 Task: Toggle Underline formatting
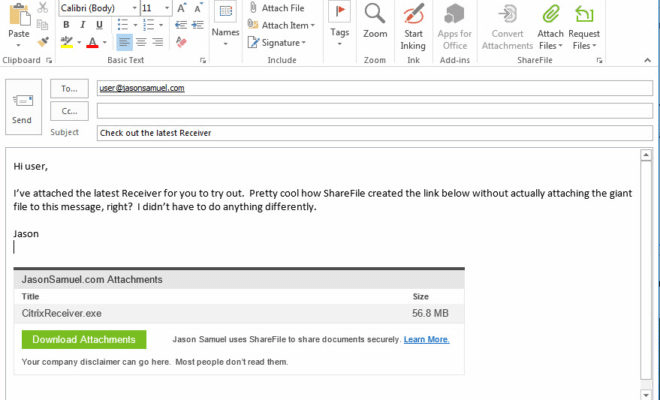click(x=99, y=25)
